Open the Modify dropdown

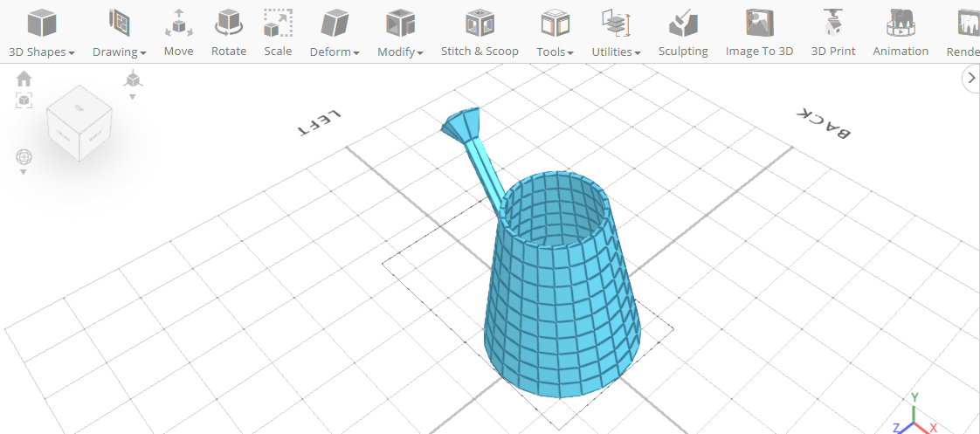click(x=401, y=33)
